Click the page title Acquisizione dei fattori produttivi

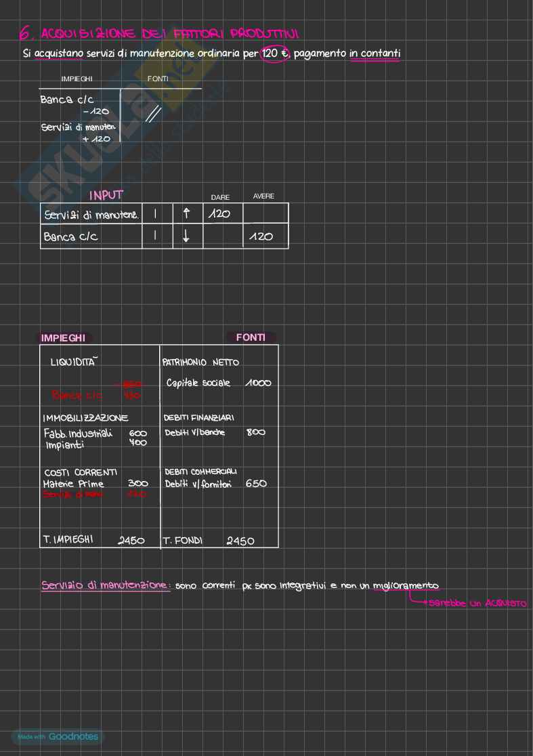pyautogui.click(x=169, y=33)
